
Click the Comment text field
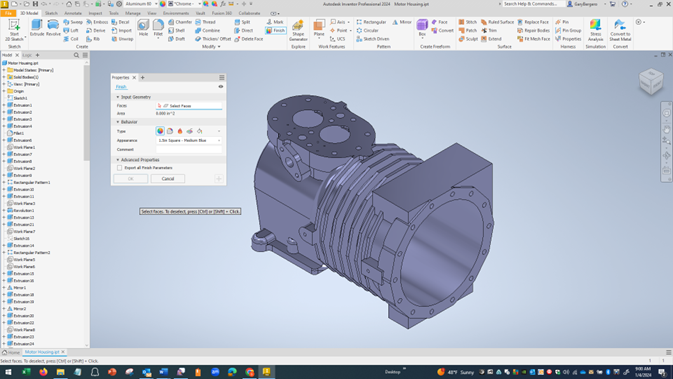(x=189, y=149)
